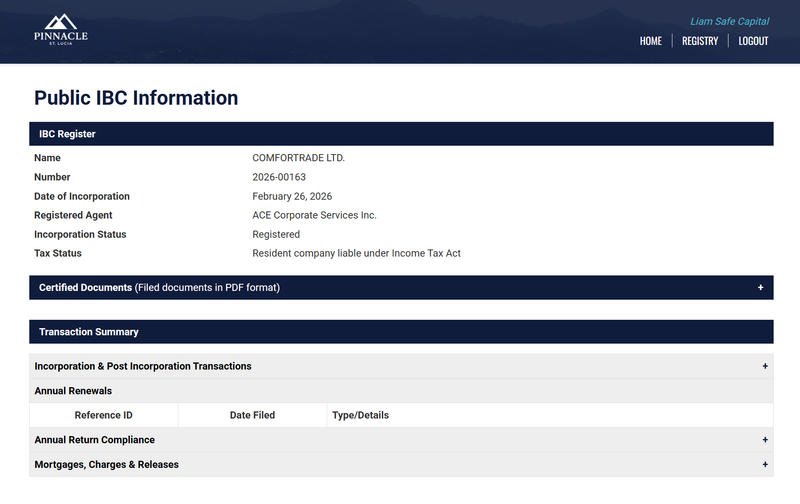The height and width of the screenshot is (504, 800).
Task: Click the Reference ID column header
Action: coord(104,415)
